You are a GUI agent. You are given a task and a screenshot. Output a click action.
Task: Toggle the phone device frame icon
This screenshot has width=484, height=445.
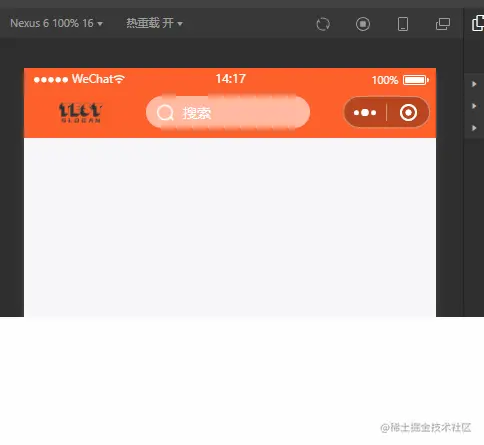tap(403, 24)
